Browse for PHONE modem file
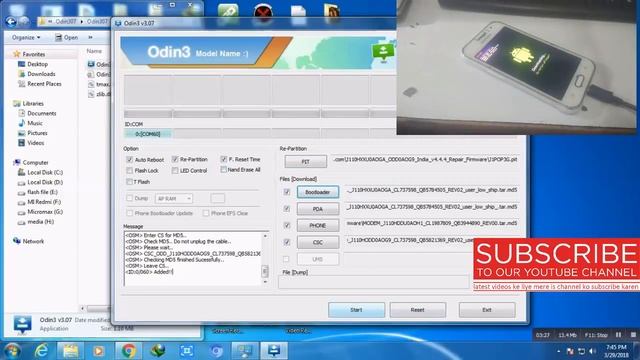This screenshot has width=640, height=360. coord(318,225)
